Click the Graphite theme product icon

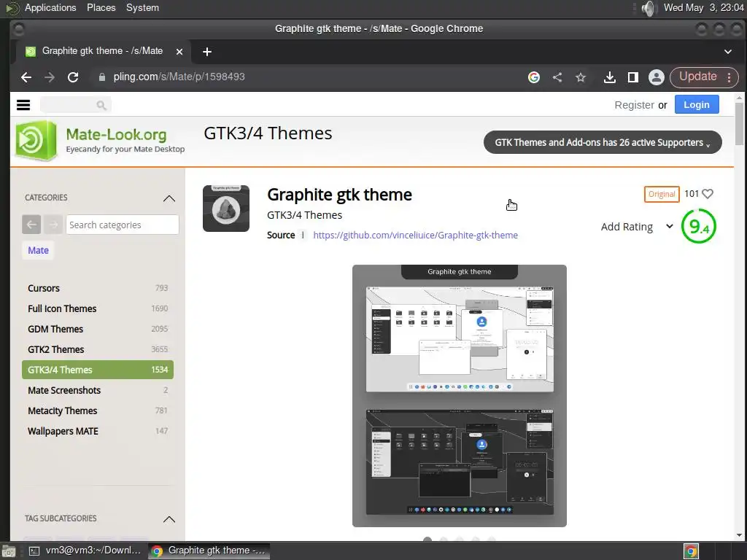tap(226, 209)
